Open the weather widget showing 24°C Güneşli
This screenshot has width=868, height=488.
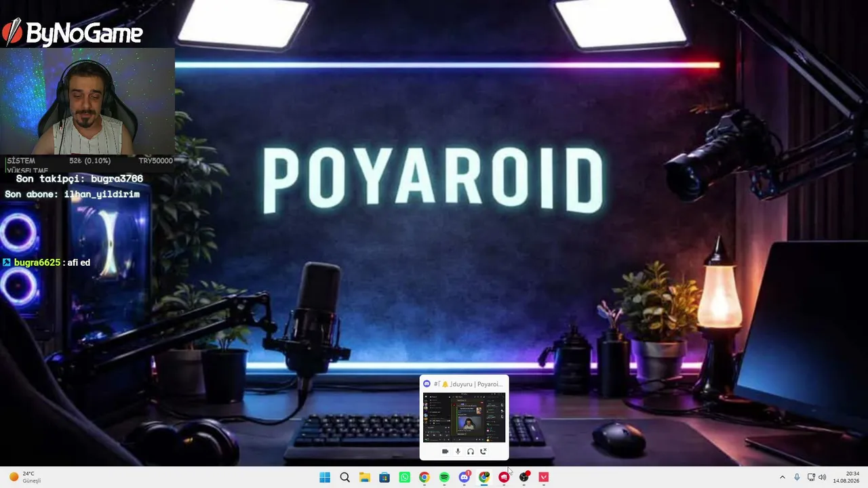[24, 477]
